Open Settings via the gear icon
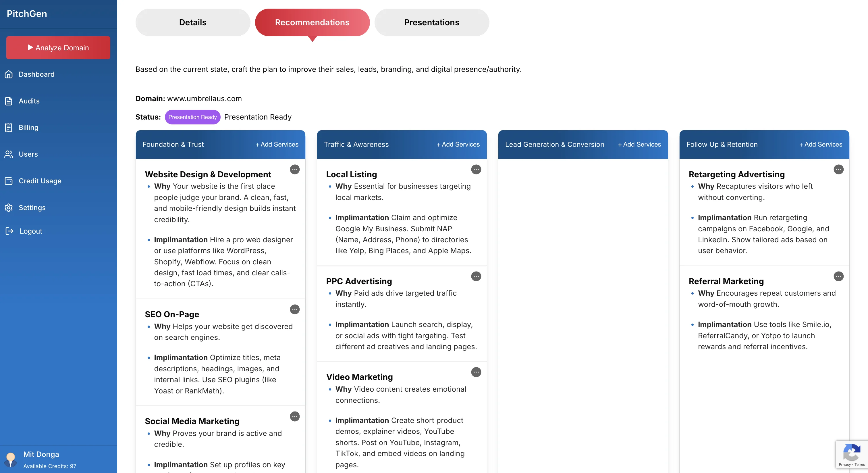Viewport: 868px width, 473px height. tap(9, 208)
